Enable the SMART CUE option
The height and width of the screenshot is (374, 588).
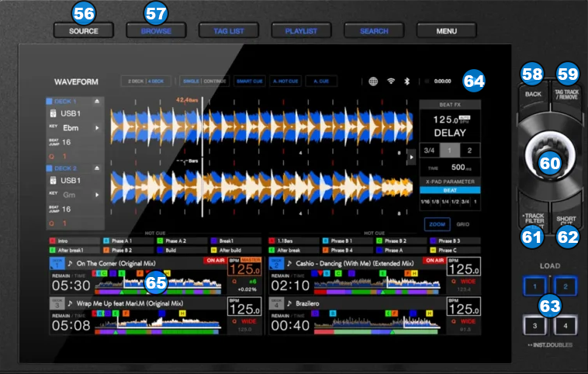pos(250,81)
